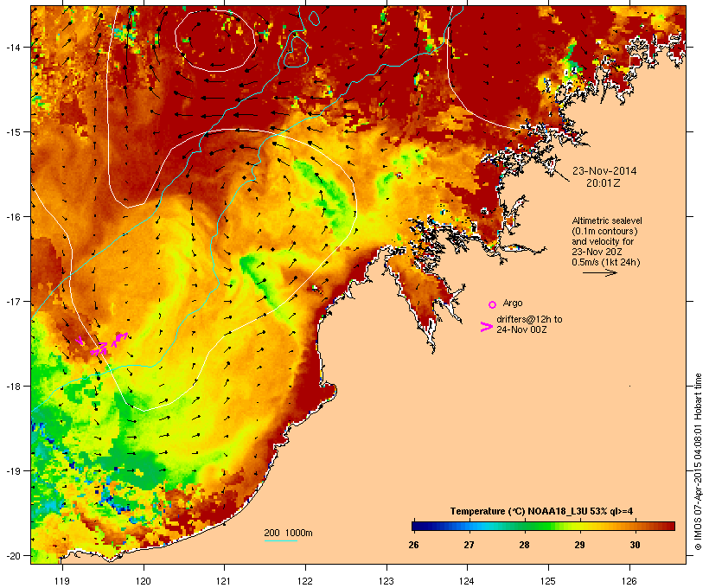Image resolution: width=709 pixels, height=588 pixels.
Task: Click the 0.5m/s (1kt 24h) label
Action: [x=606, y=262]
